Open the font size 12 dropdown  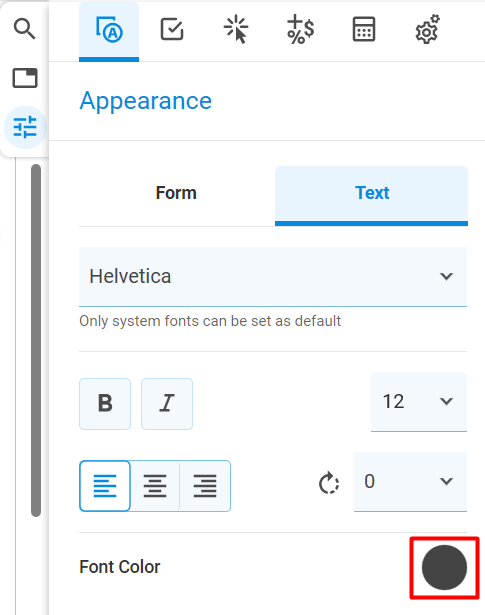tap(419, 402)
